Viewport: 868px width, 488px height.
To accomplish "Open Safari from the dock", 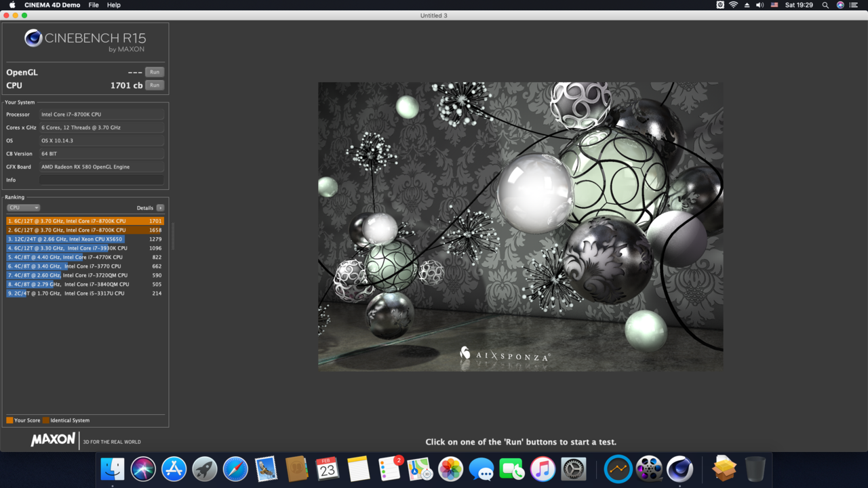I will (235, 469).
